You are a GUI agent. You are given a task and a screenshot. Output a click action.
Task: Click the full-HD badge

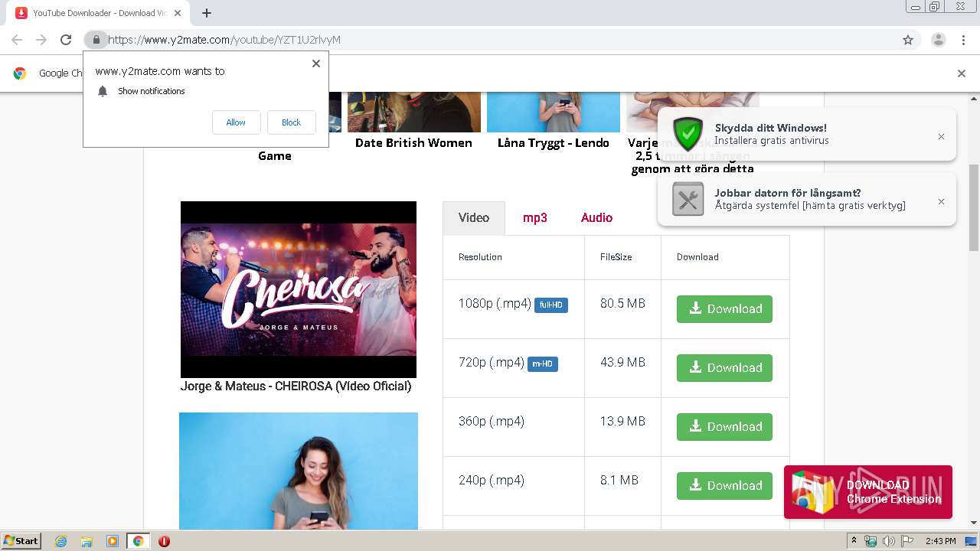pos(551,305)
